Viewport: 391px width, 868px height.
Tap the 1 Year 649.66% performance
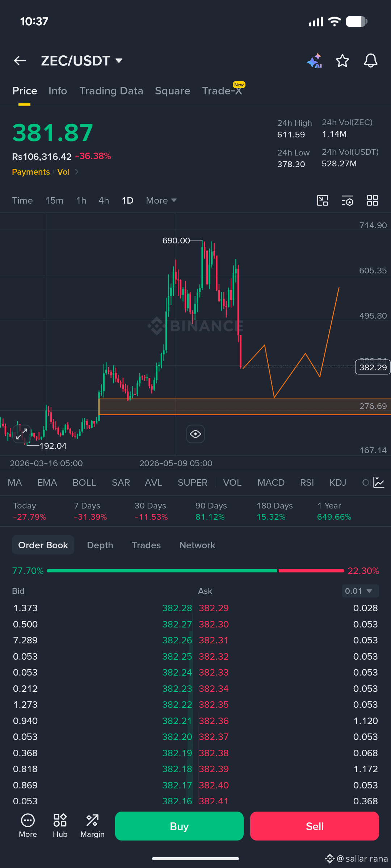coord(334,511)
